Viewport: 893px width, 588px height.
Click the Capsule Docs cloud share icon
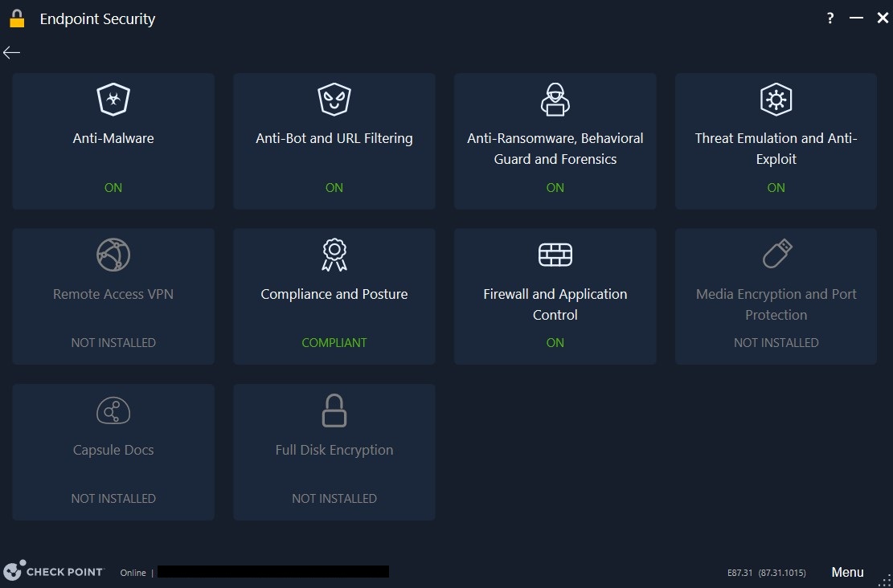click(113, 411)
